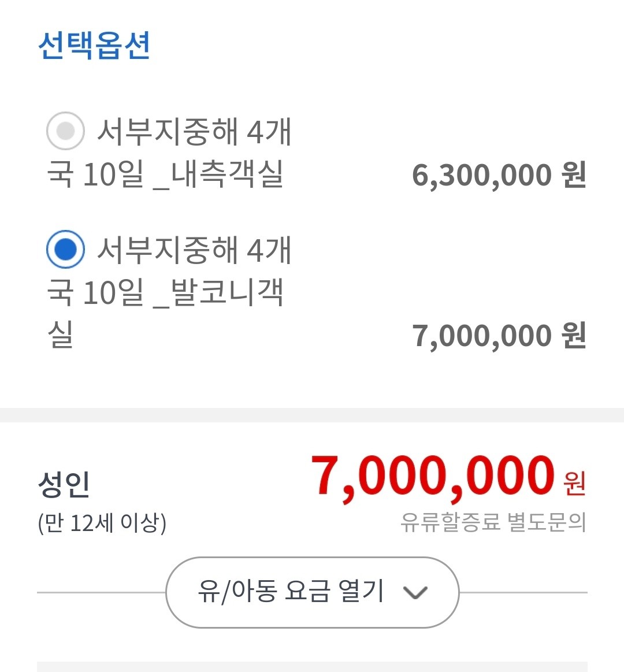Image resolution: width=624 pixels, height=672 pixels.
Task: Click the large red 7,000,000 total
Action: pos(433,477)
